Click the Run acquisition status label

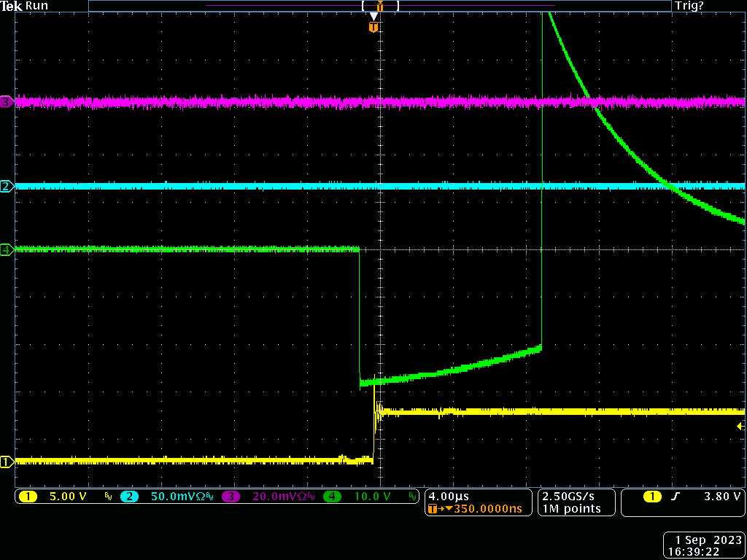(37, 6)
